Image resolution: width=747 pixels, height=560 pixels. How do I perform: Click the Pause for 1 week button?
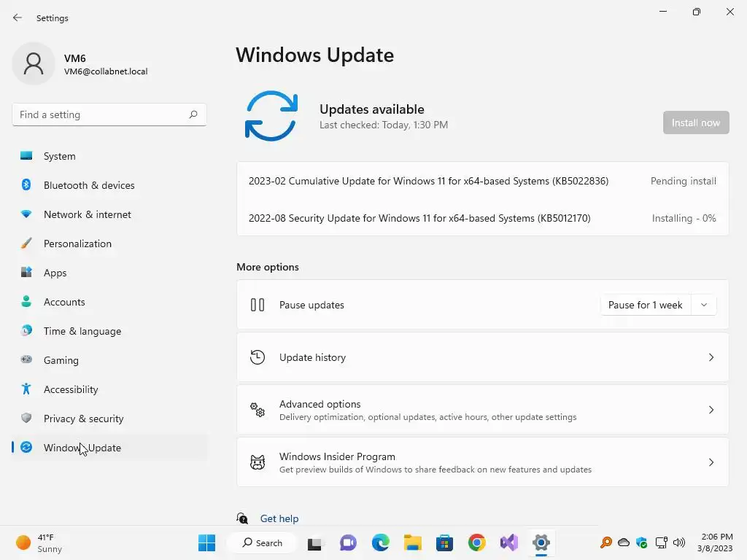coord(646,305)
